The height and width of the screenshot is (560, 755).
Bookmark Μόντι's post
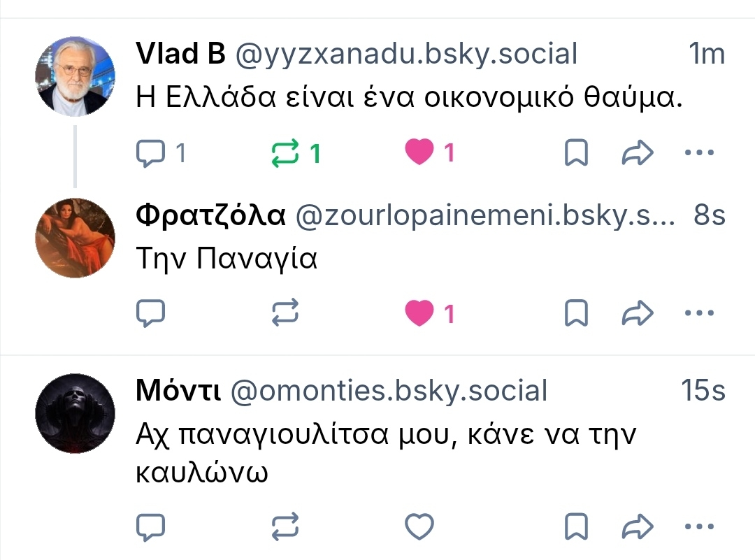point(575,526)
